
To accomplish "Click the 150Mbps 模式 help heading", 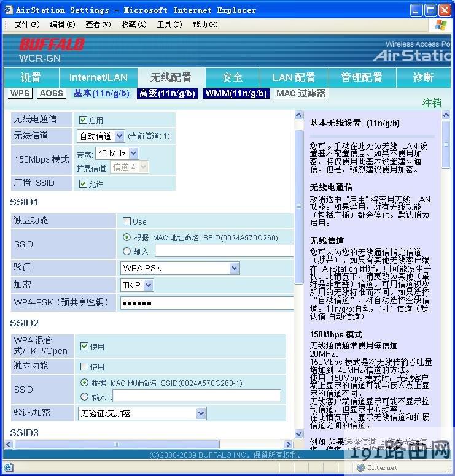I will pos(336,334).
